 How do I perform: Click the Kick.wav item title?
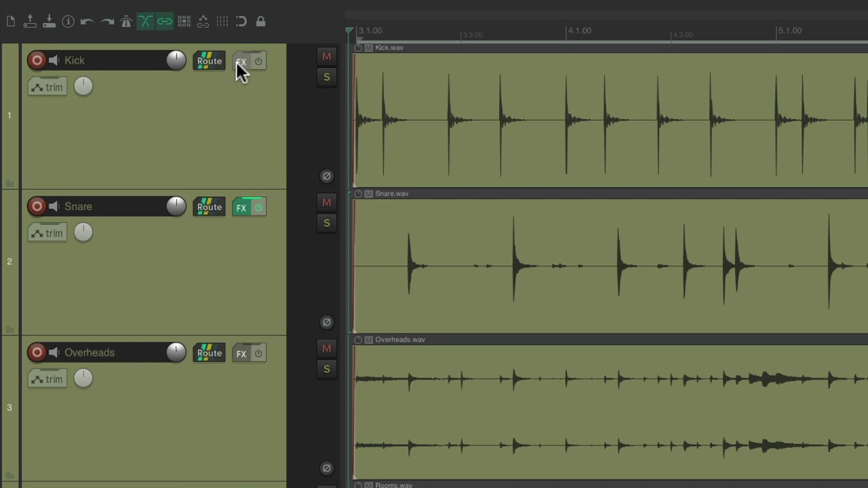click(389, 47)
